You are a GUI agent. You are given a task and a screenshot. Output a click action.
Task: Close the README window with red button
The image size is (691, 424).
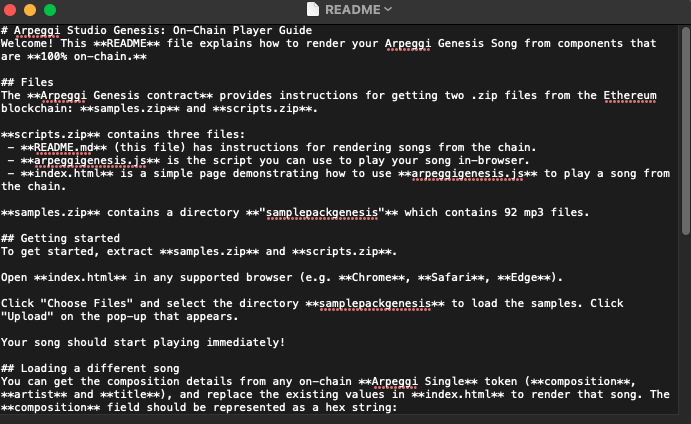coord(10,10)
